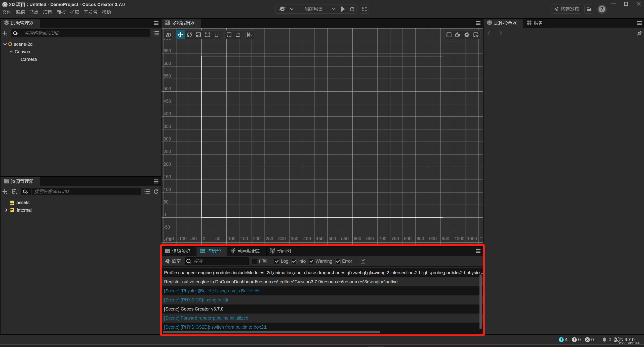
Task: Open the 开发者 menu
Action: tap(90, 12)
